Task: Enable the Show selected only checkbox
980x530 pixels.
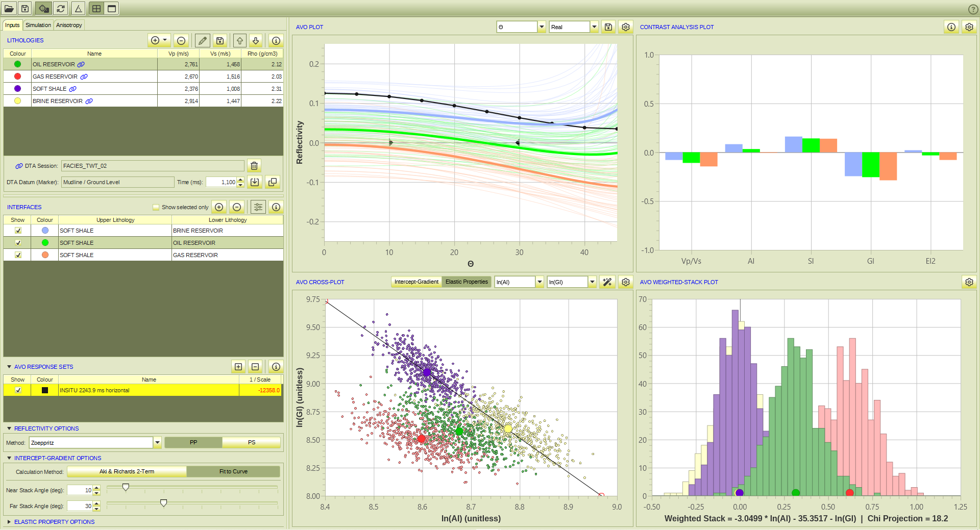Action: coord(156,207)
